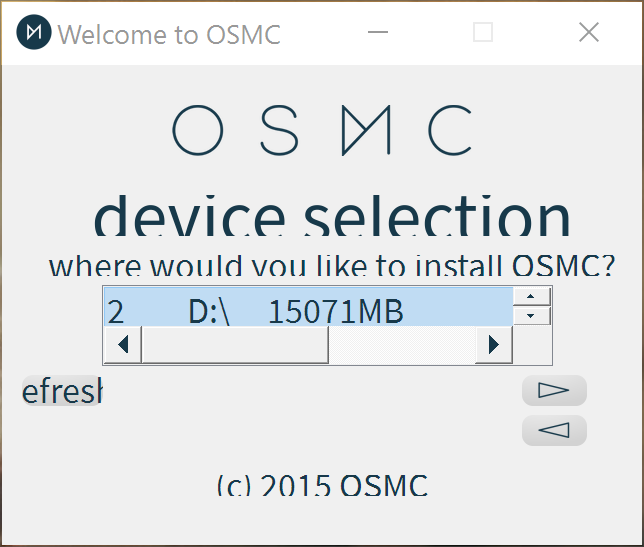Click the 15071MB capacity text in the list

point(335,312)
